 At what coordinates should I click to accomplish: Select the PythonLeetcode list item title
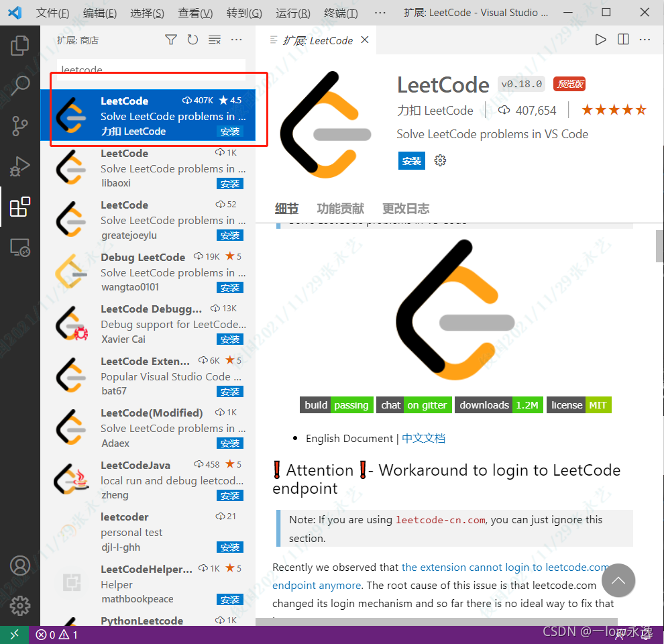[142, 621]
